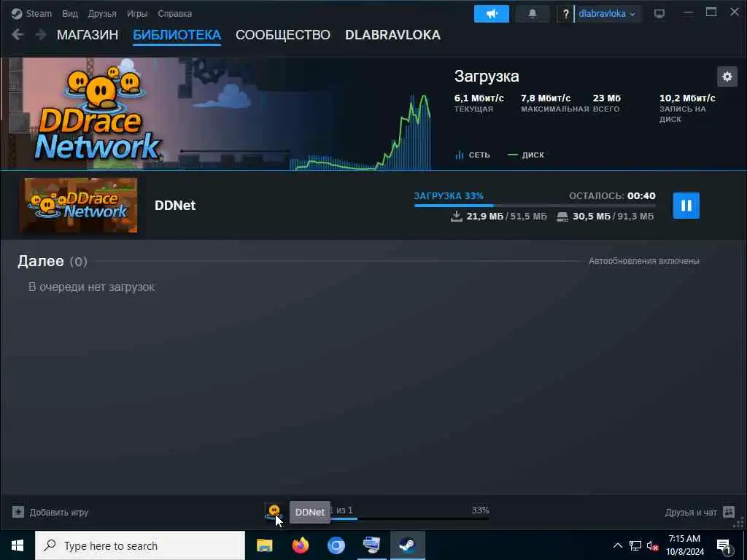Launch Firefox from the taskbar
Viewport: 747px width, 560px height.
click(300, 545)
